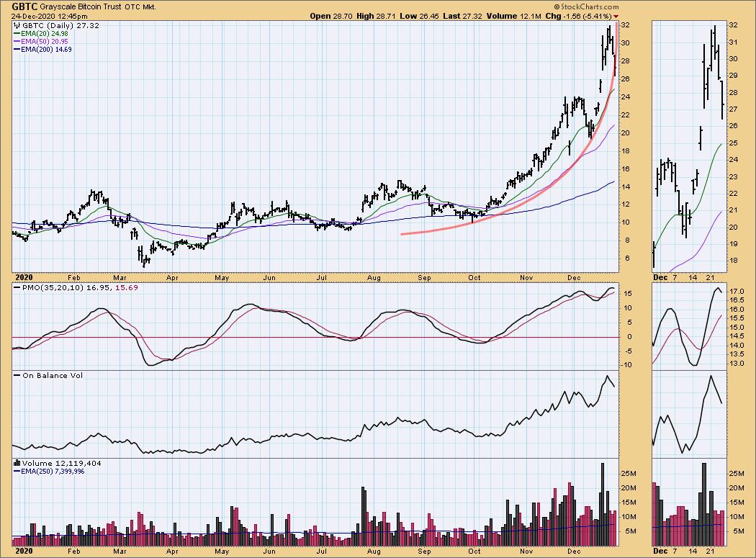756x558 pixels.
Task: Click the EMA(200) 14.69 legend text
Action: coord(46,49)
